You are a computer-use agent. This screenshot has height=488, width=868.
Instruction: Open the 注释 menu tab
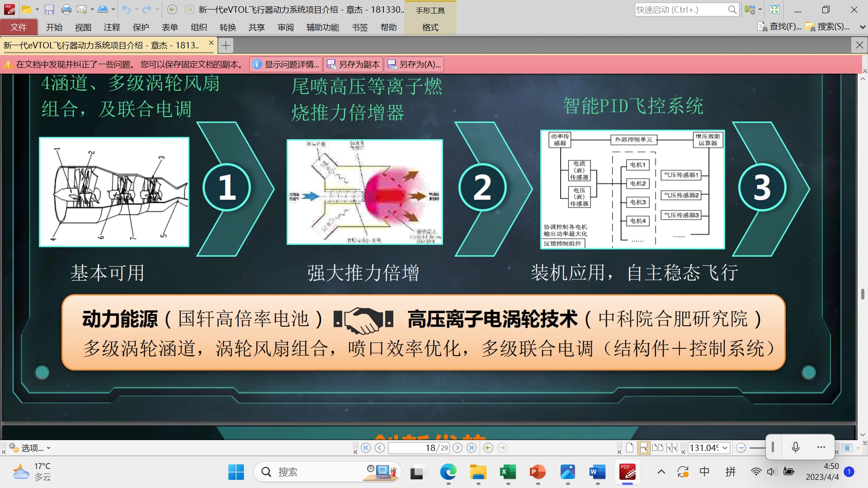tap(112, 28)
